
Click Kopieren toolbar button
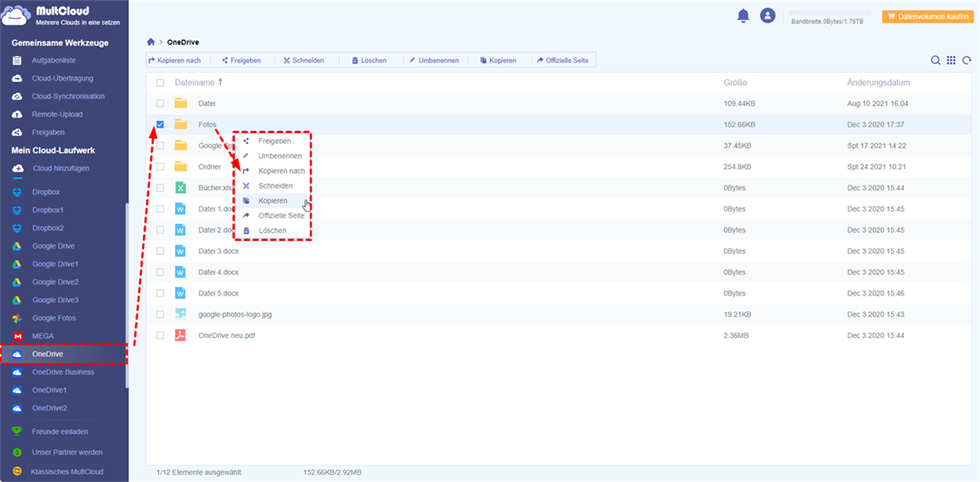tap(498, 60)
